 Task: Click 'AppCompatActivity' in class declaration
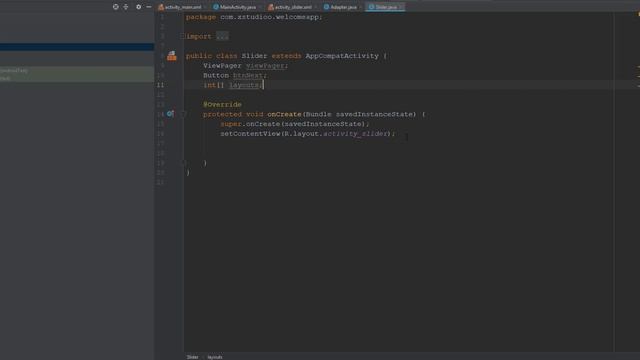point(342,56)
